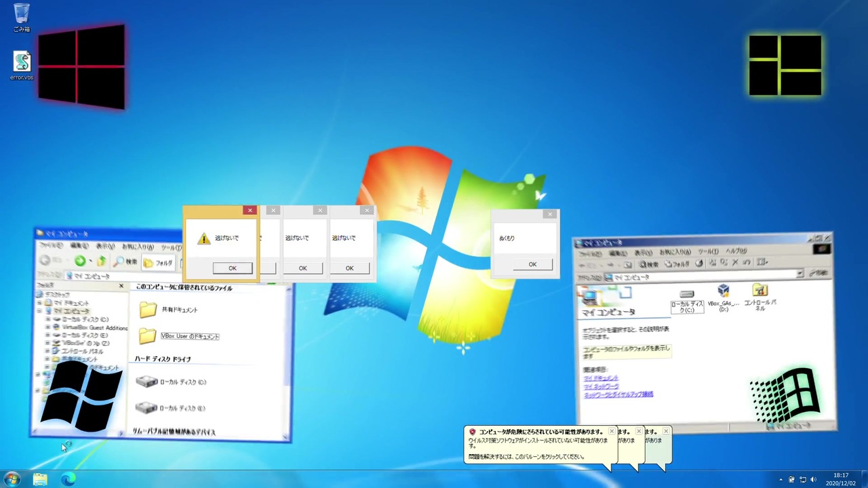Launch File Explorer from the taskbar
The width and height of the screenshot is (868, 488).
[40, 479]
